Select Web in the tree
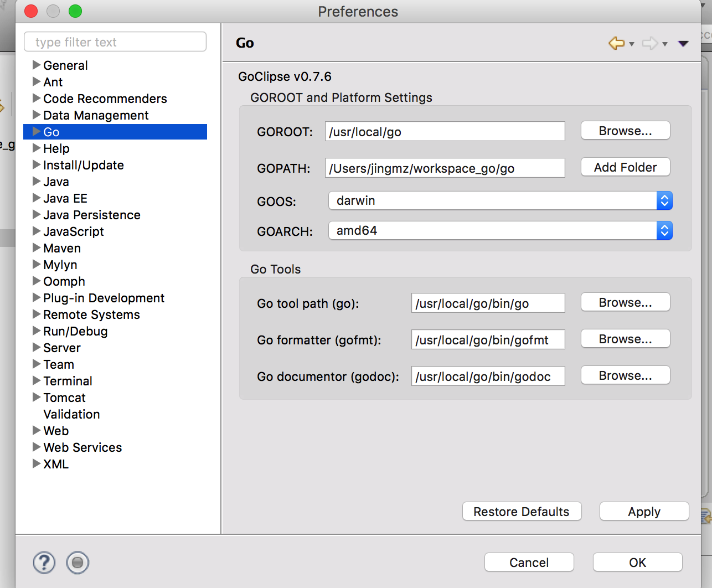Image resolution: width=712 pixels, height=588 pixels. [56, 431]
